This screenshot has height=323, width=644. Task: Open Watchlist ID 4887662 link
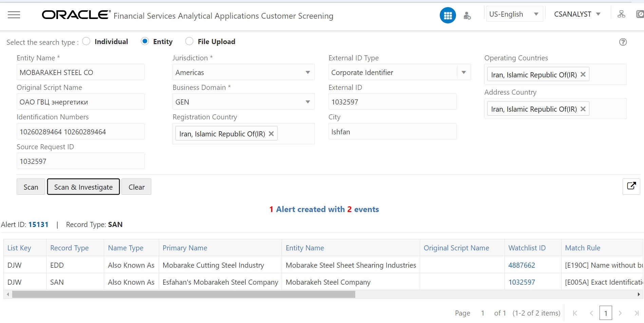[x=522, y=265]
